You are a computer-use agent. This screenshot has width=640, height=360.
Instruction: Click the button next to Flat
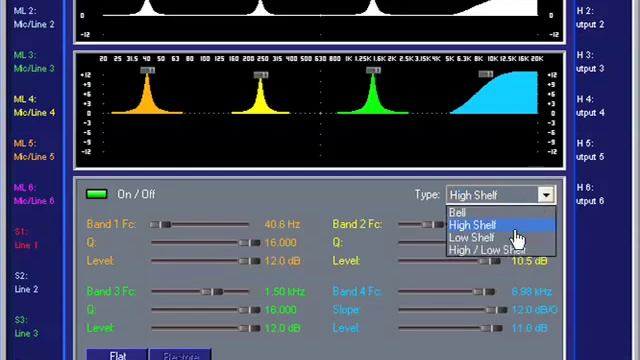180,355
